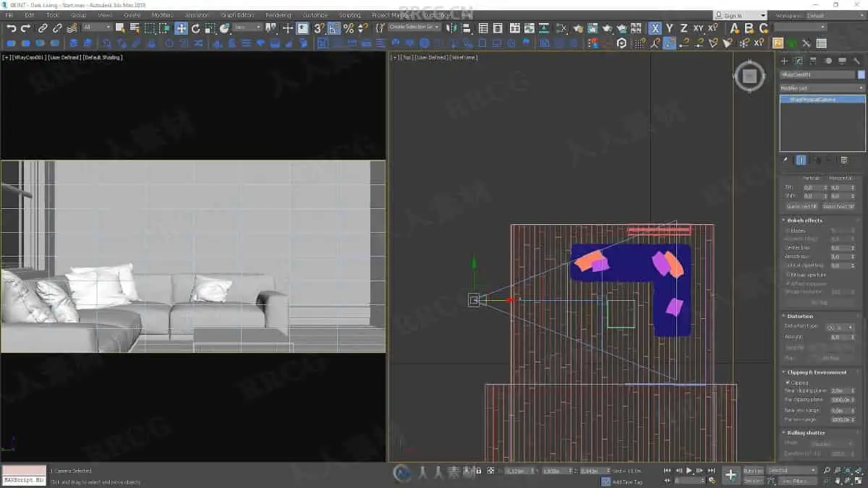Select the Unlink Selection icon
Screen dimensions: 868x488
pyautogui.click(x=57, y=28)
